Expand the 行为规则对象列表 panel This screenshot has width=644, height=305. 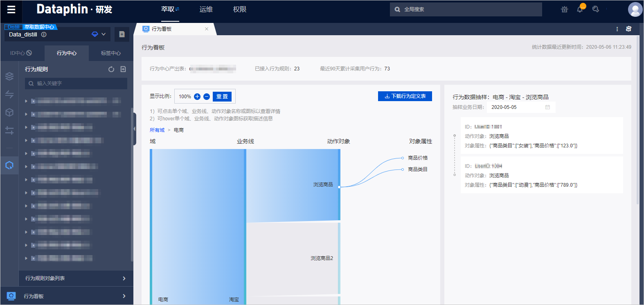click(x=124, y=278)
